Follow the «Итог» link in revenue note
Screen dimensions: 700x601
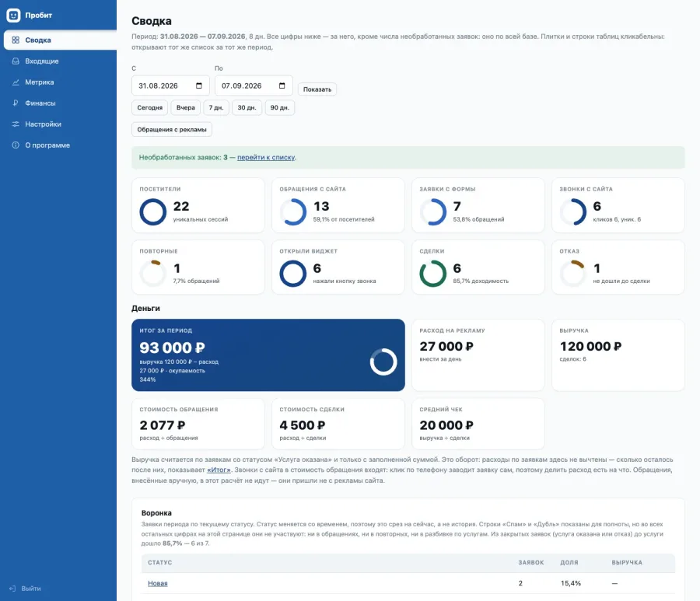(x=219, y=470)
